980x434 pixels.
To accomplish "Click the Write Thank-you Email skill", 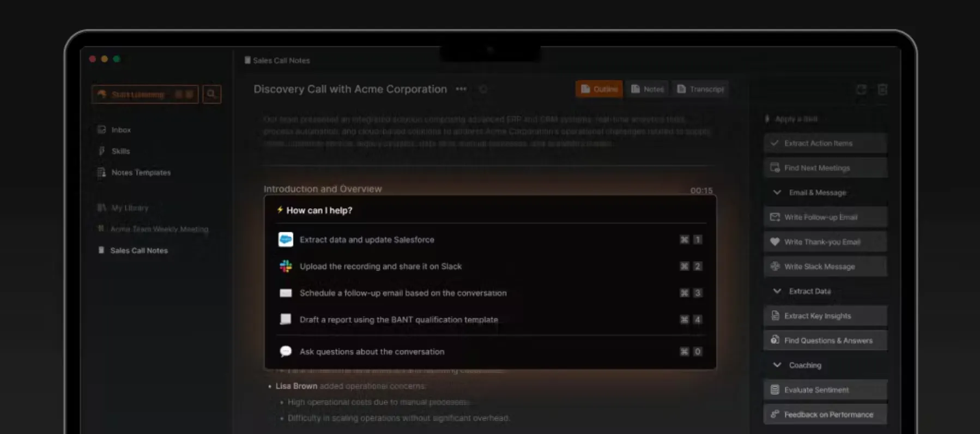I will pos(825,242).
